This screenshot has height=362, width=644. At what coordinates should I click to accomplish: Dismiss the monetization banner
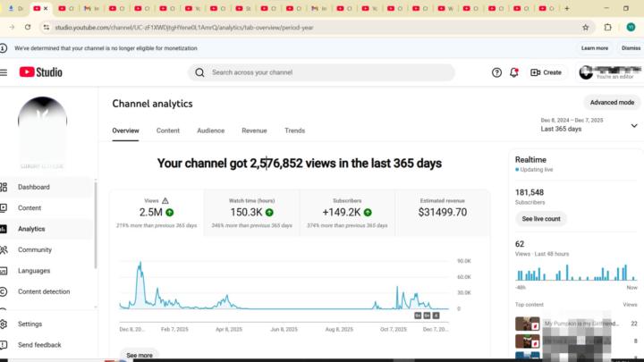[631, 48]
